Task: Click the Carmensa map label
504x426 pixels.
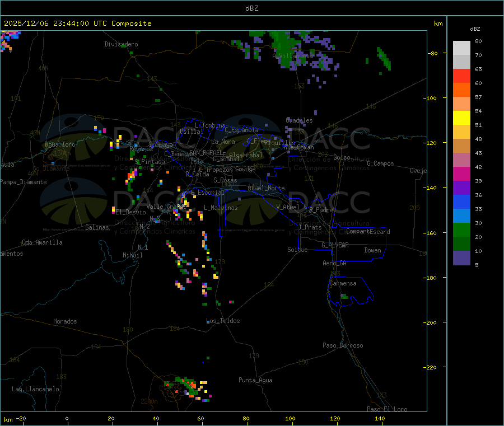Action: [x=343, y=283]
